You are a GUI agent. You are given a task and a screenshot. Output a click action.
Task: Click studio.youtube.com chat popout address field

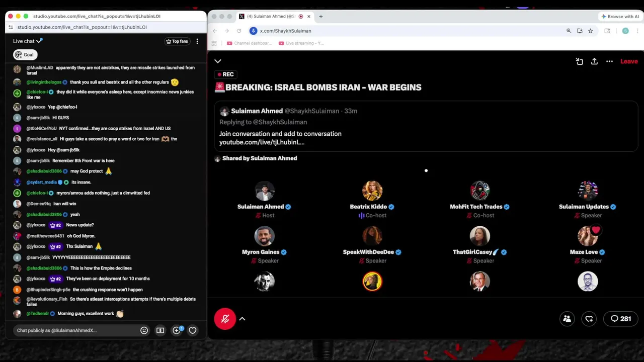pyautogui.click(x=82, y=27)
